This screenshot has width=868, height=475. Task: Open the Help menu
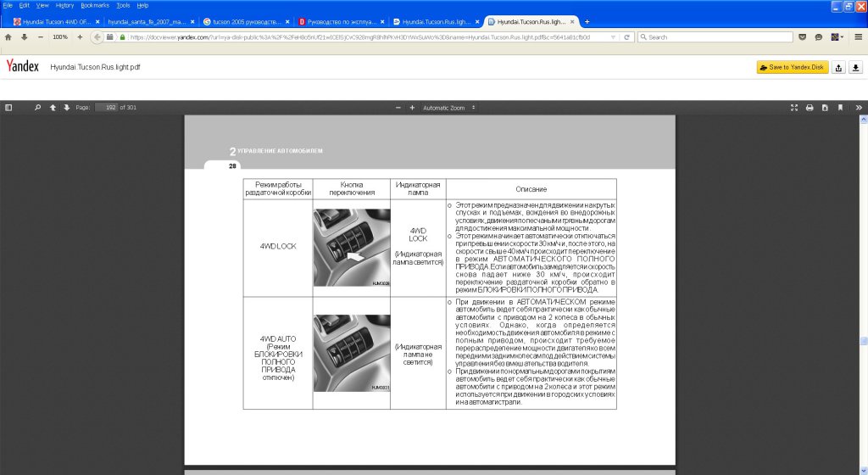point(142,6)
